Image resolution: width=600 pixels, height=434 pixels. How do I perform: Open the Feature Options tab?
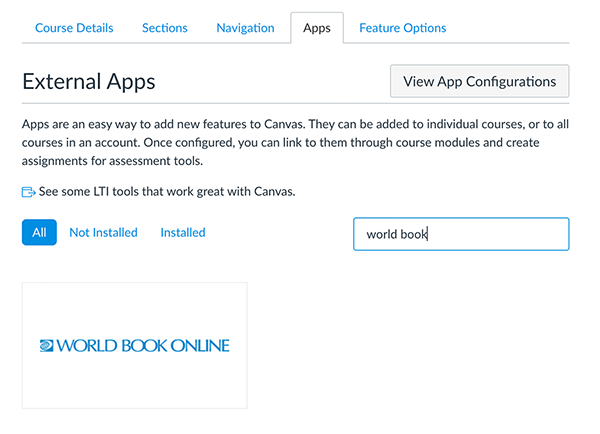[403, 28]
